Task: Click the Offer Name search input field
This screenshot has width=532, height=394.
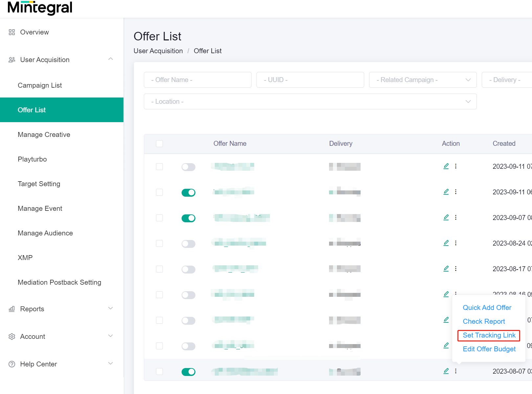Action: click(x=197, y=80)
